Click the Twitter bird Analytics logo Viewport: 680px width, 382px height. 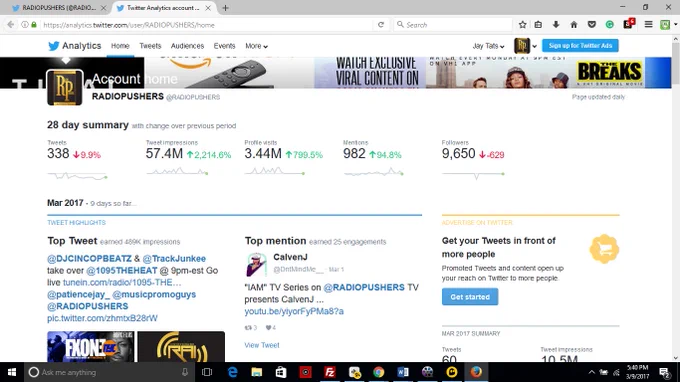74,46
